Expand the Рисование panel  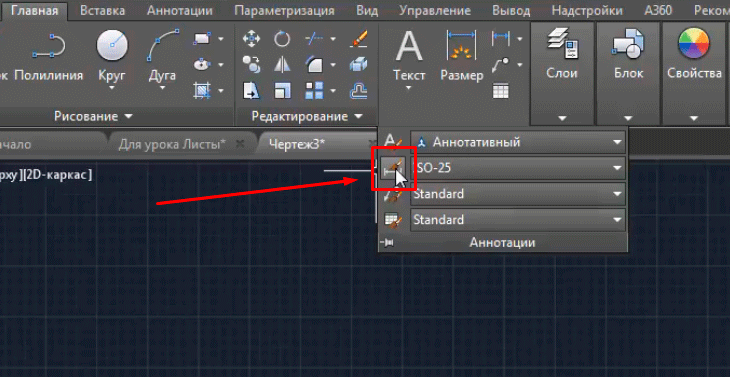pos(93,116)
